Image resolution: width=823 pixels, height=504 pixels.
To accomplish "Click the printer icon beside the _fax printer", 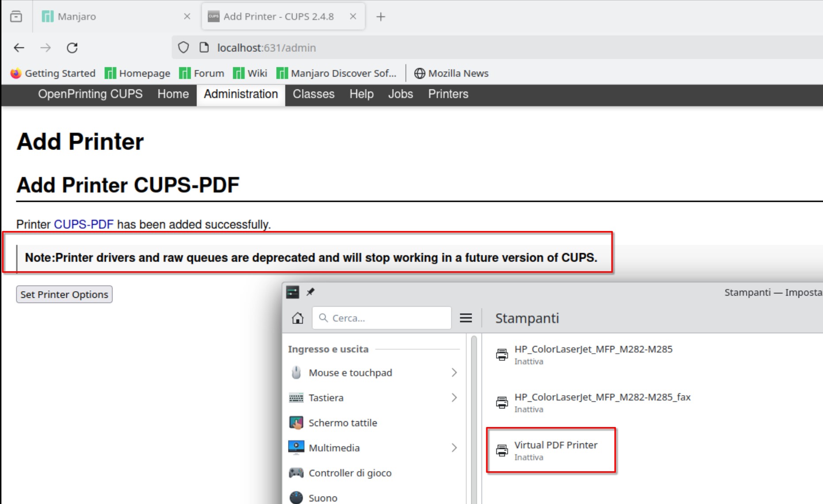I will tap(502, 403).
